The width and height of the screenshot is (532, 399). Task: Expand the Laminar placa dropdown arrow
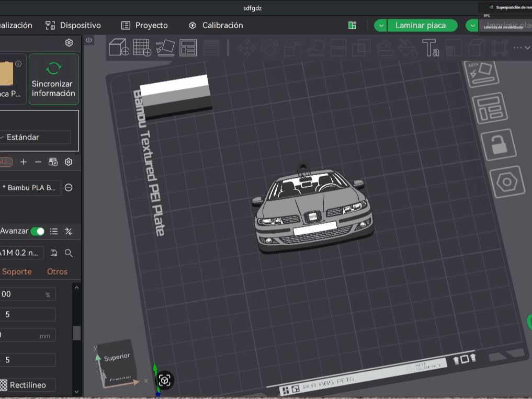[381, 26]
